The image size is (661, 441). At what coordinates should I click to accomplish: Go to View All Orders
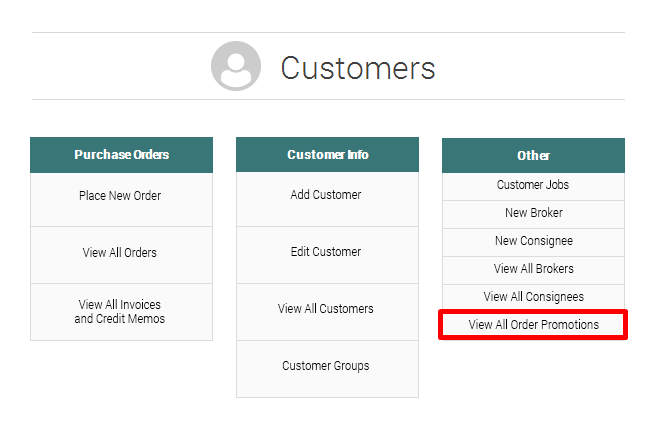tap(121, 253)
